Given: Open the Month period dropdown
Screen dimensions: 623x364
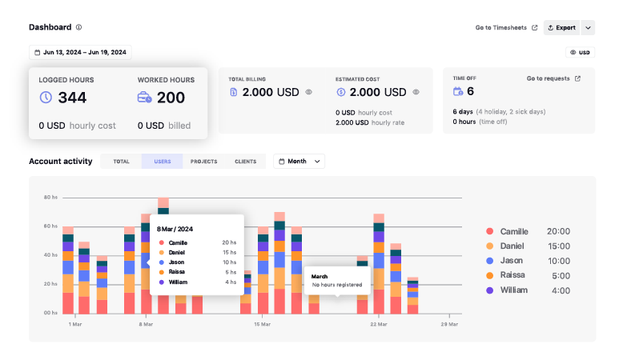Looking at the screenshot, I should (x=299, y=161).
